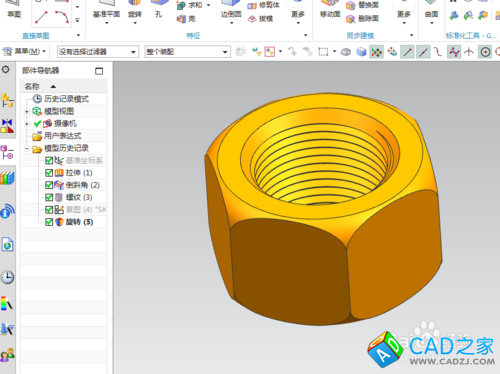Select 旋转 (5) in the history tree

(x=79, y=222)
